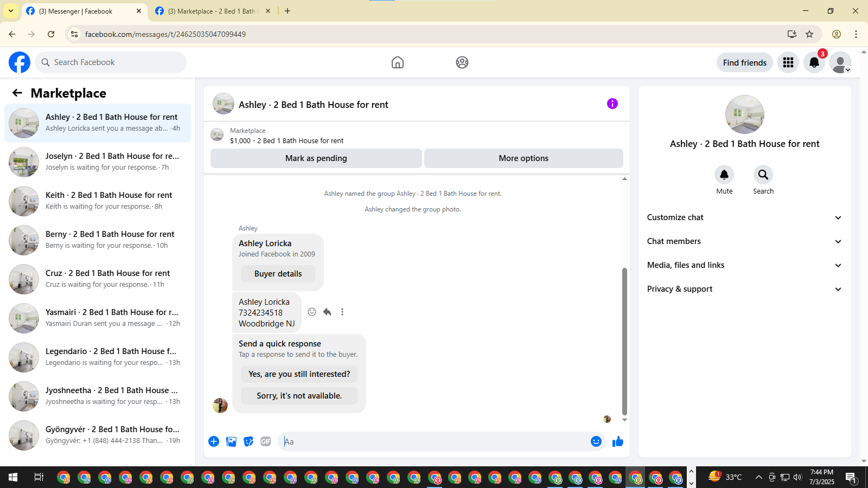
Task: Expand Media, files and links section
Action: pos(744,265)
